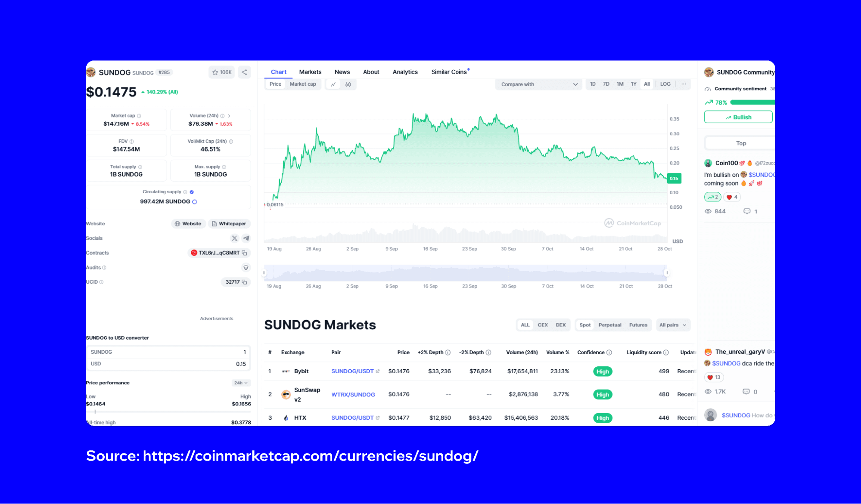Switch chart to Price view
Image resolution: width=861 pixels, height=504 pixels.
[275, 84]
